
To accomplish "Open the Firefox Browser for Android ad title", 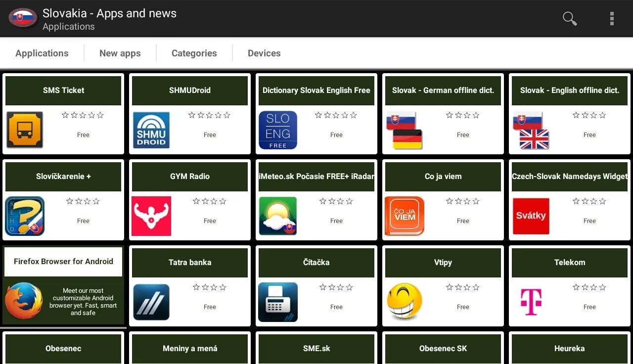I will click(x=63, y=261).
